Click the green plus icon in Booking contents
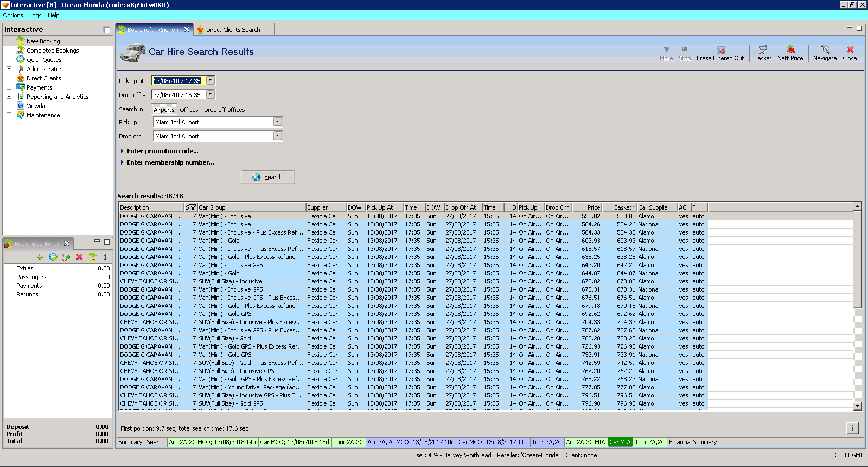 tap(40, 257)
